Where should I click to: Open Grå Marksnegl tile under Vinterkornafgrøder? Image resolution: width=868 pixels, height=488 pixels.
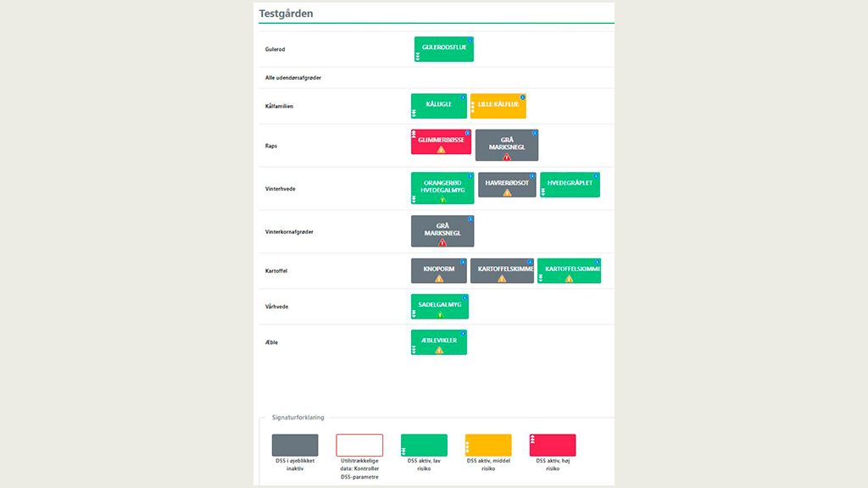(442, 229)
